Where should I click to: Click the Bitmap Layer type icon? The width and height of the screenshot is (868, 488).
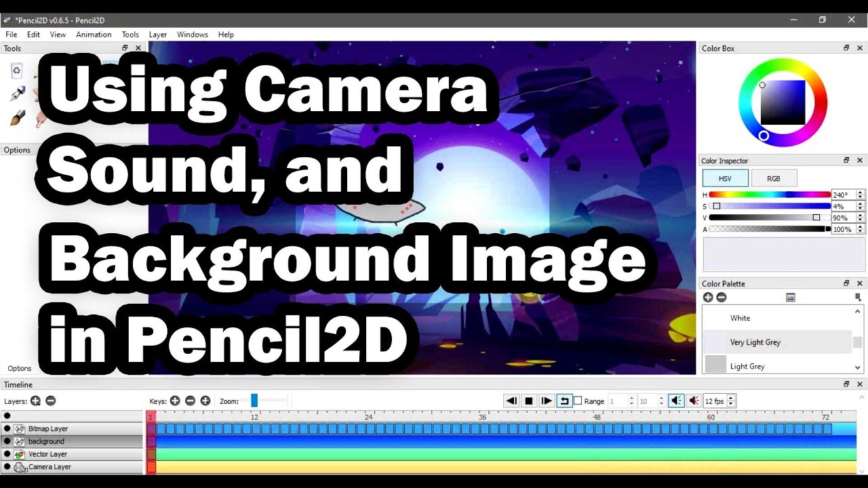coord(19,429)
